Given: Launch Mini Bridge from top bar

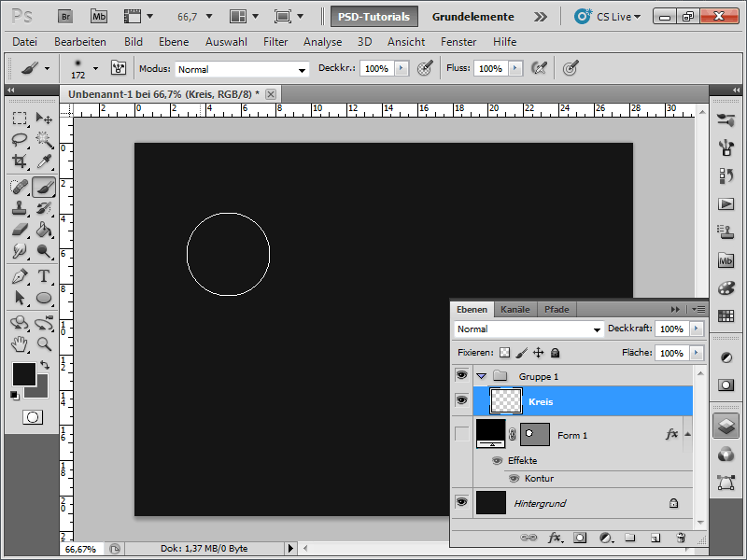Looking at the screenshot, I should 99,17.
